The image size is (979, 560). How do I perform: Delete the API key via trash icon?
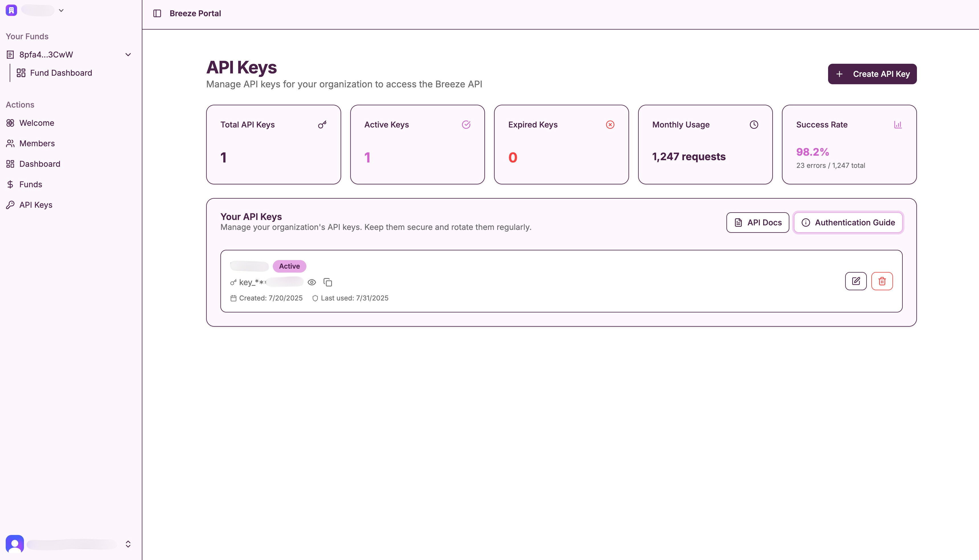tap(882, 281)
